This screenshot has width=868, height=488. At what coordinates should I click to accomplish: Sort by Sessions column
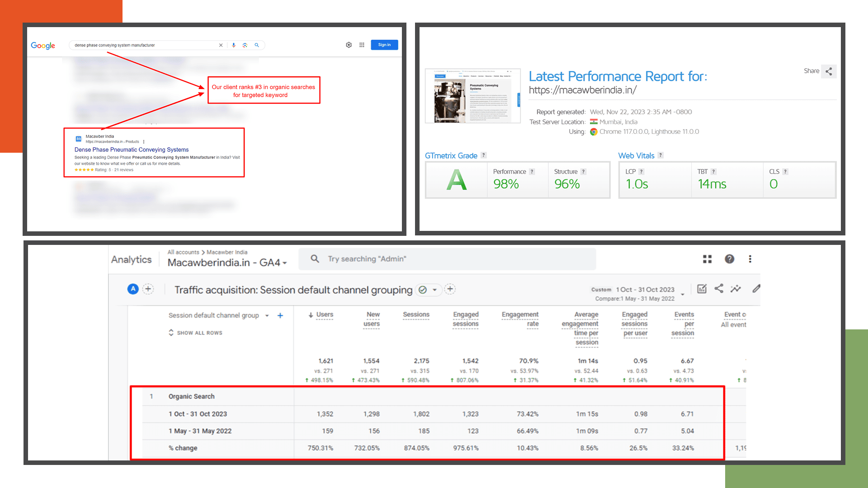pyautogui.click(x=416, y=314)
